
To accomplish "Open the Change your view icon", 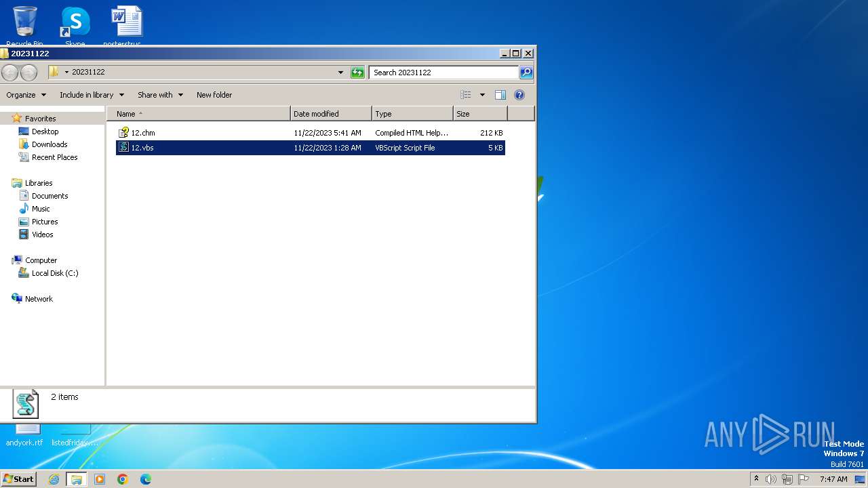I will 466,95.
